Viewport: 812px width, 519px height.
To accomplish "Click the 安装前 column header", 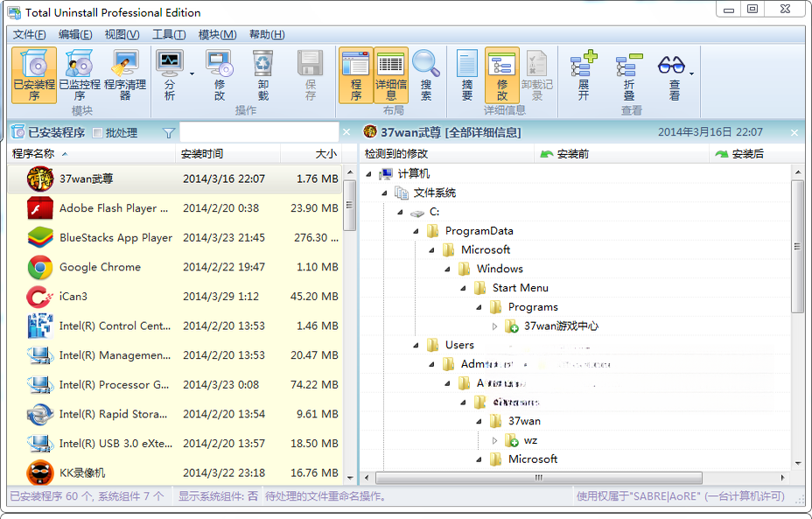I will coord(621,154).
